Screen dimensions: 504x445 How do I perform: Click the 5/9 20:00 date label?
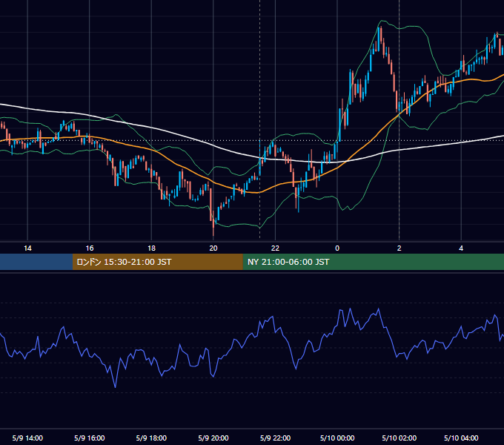213,438
